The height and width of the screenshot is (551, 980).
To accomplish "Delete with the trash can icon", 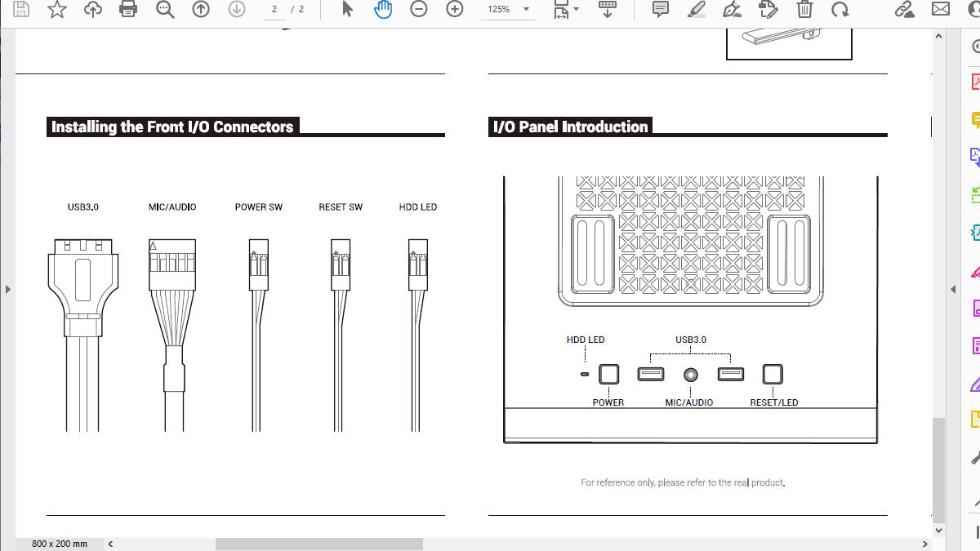I will 804,10.
